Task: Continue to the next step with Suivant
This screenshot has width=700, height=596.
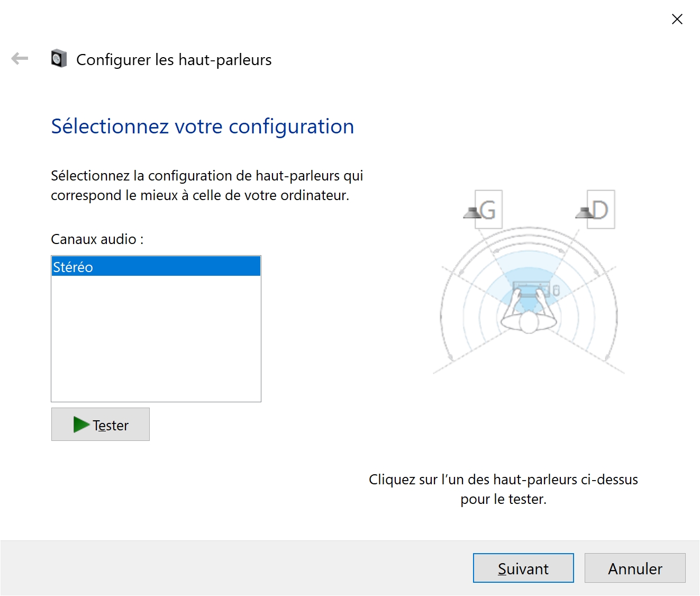Action: click(523, 568)
